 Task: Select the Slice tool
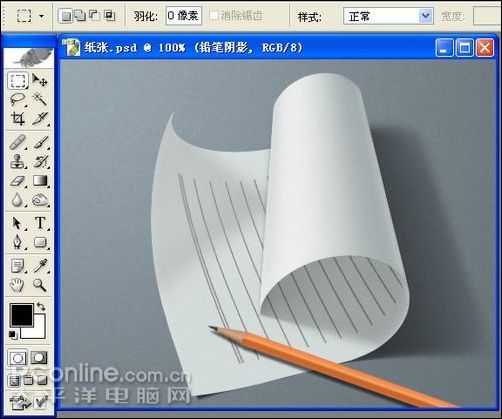pyautogui.click(x=40, y=118)
